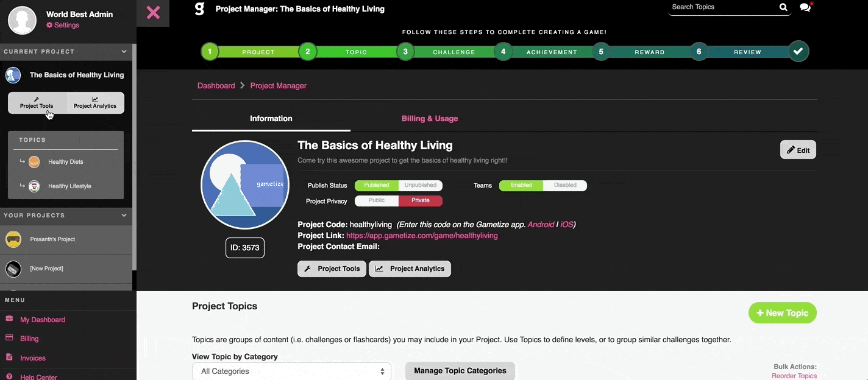Open Billing from the menu
868x380 pixels.
pos(29,339)
